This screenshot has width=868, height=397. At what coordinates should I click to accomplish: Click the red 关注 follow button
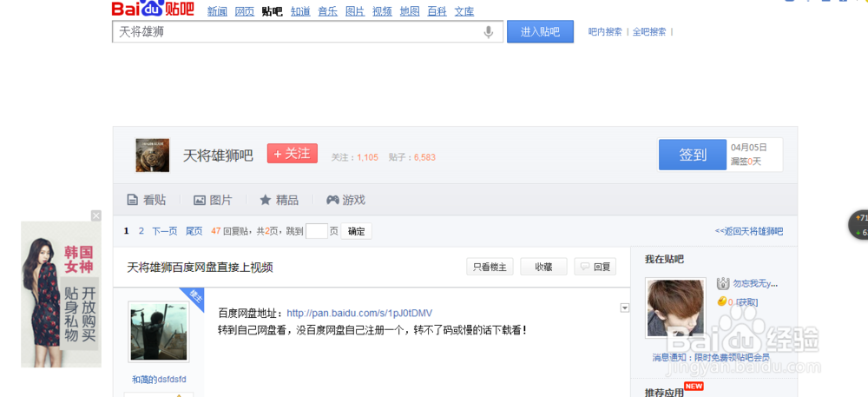click(293, 154)
